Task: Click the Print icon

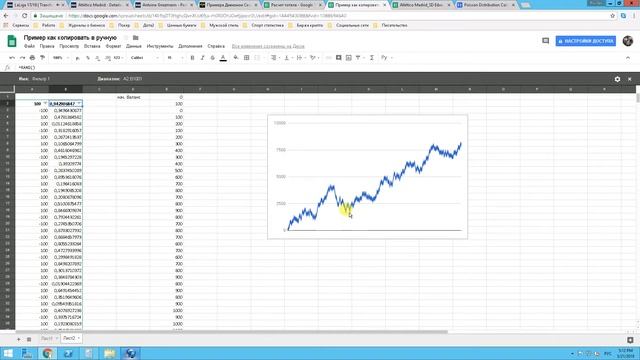Action: point(32,58)
